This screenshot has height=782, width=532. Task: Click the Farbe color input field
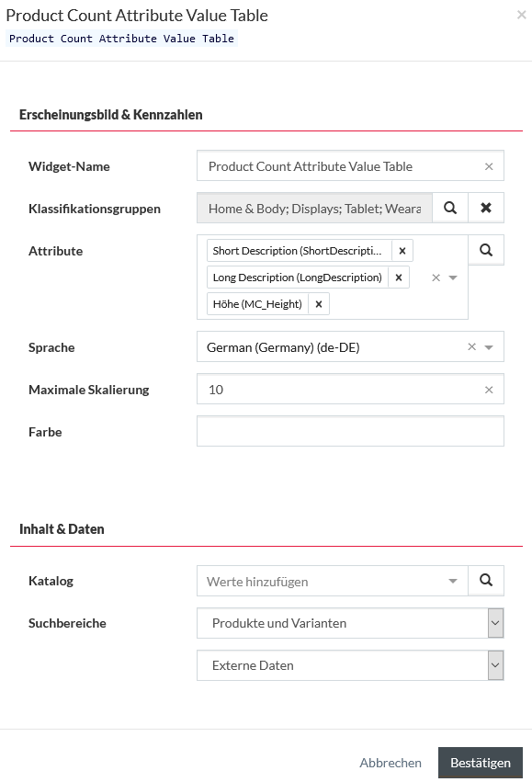(350, 431)
